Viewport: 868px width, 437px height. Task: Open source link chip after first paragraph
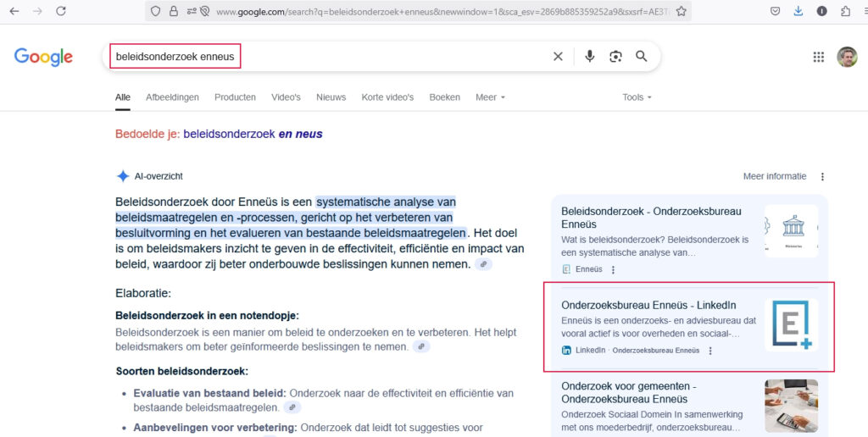(483, 264)
